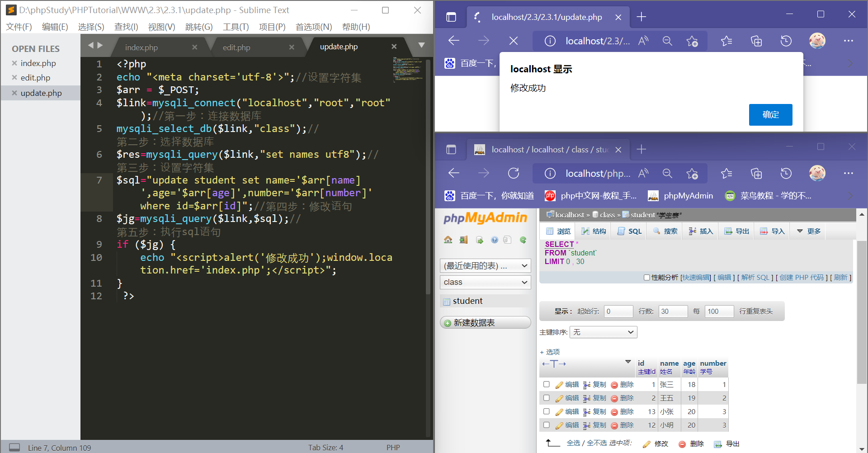Image resolution: width=868 pixels, height=453 pixels.
Task: Click the phpMyAdmin page vertical scrollbar
Action: point(862,312)
